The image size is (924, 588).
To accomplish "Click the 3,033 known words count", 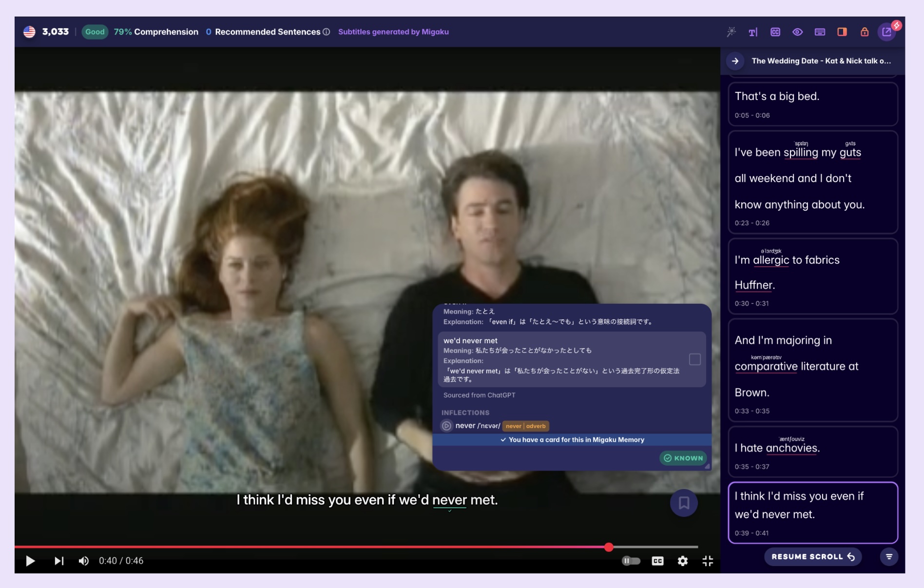I will pyautogui.click(x=56, y=32).
